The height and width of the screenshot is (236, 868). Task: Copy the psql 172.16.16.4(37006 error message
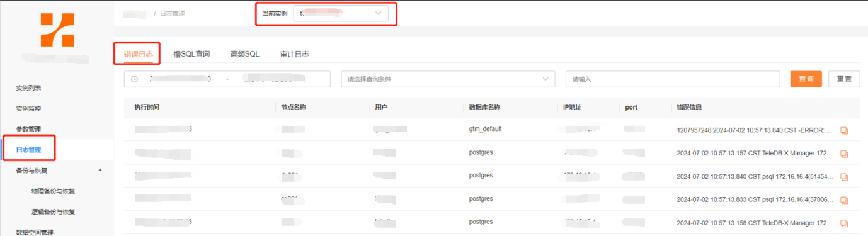(844, 200)
